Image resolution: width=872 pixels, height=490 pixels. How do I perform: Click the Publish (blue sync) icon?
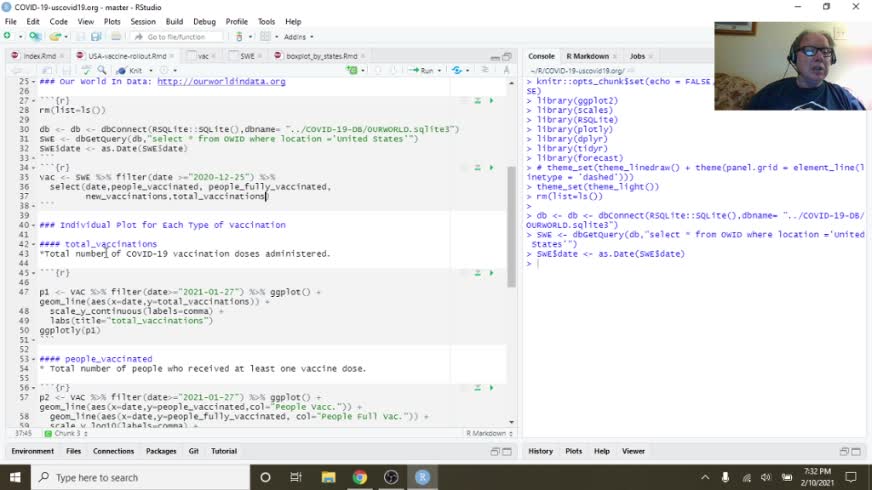click(457, 70)
